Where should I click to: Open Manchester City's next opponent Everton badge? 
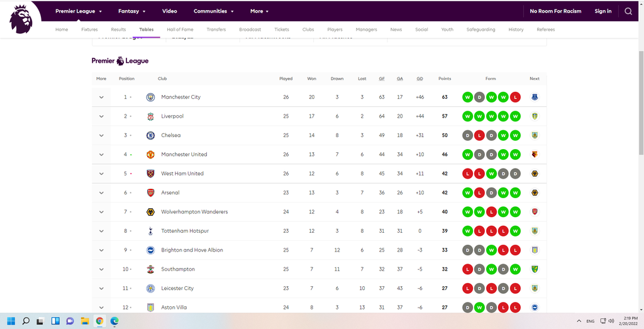tap(535, 98)
